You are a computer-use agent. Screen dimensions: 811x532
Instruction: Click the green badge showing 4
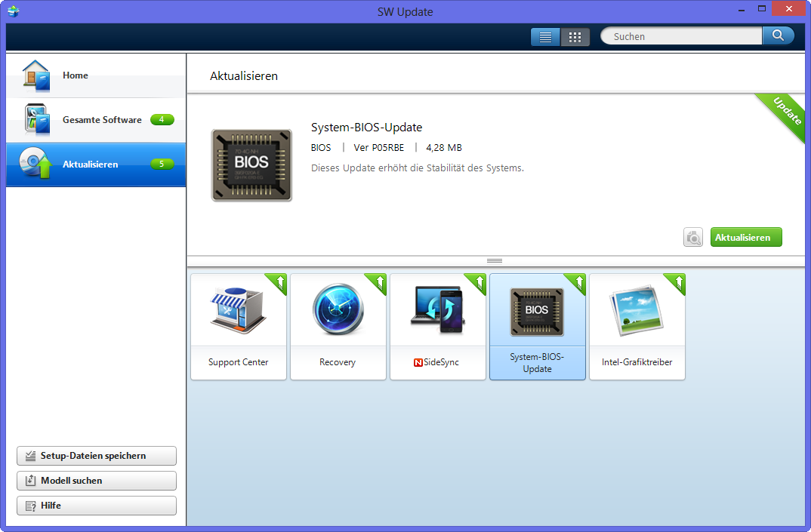[x=162, y=119]
